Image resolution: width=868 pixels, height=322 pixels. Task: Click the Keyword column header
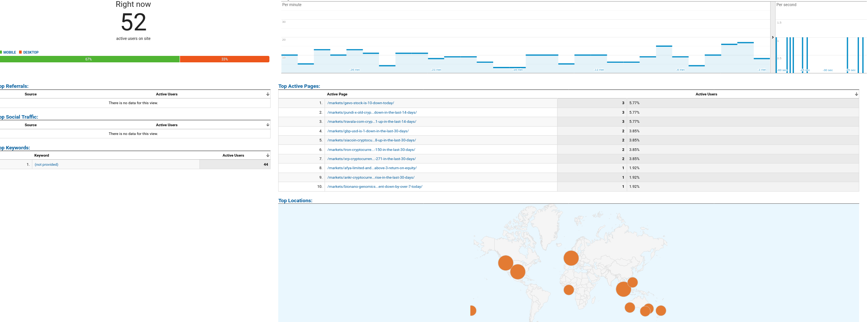click(x=41, y=155)
